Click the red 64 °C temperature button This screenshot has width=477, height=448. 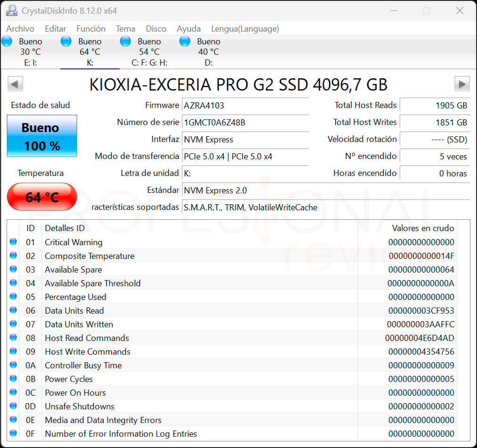(42, 197)
